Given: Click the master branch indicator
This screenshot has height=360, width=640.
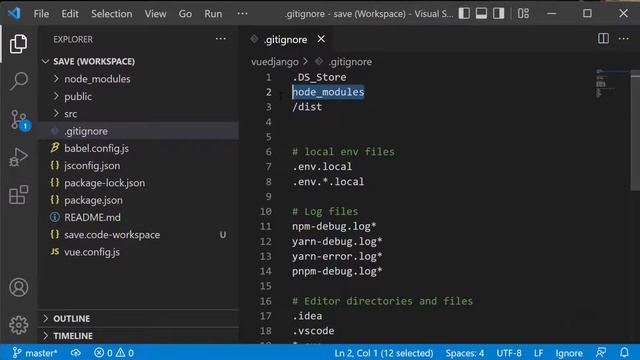Looking at the screenshot, I should point(35,353).
